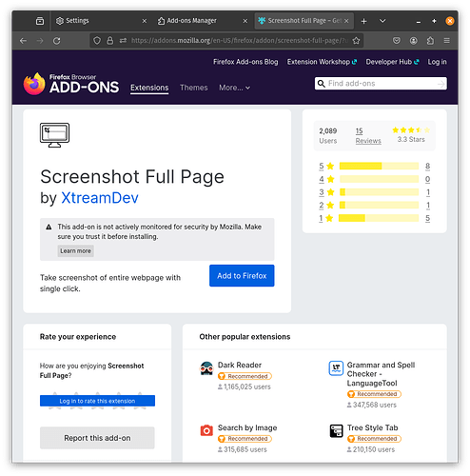
Task: Open the Extensions navigation item
Action: click(x=149, y=88)
